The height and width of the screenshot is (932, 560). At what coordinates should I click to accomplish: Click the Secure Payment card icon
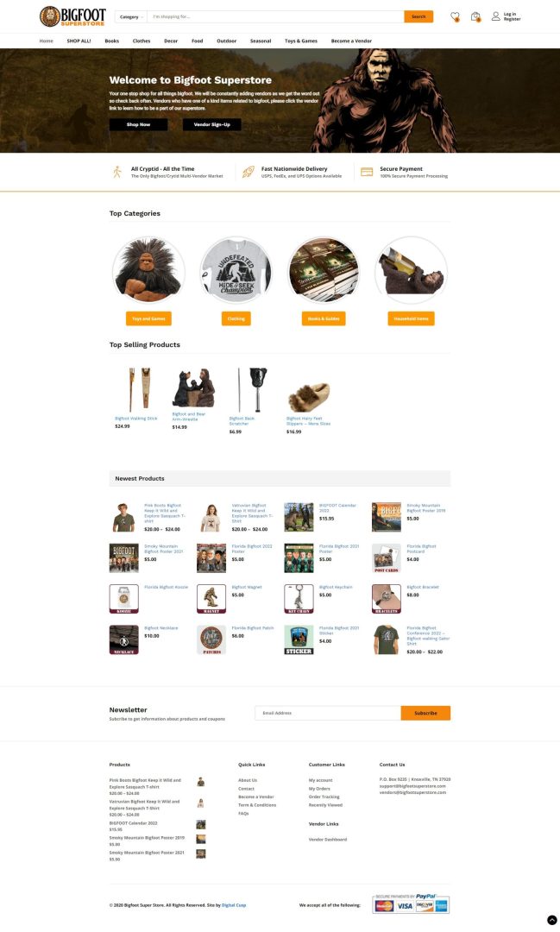(367, 172)
